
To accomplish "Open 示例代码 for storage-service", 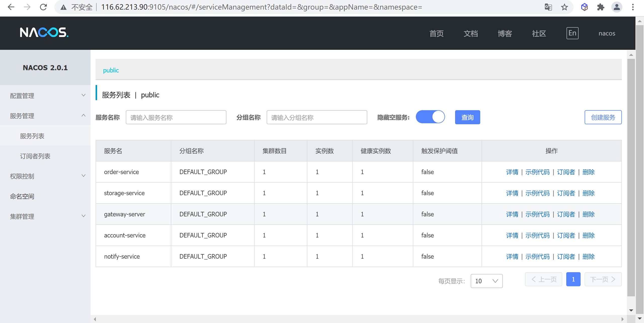I will 537,193.
